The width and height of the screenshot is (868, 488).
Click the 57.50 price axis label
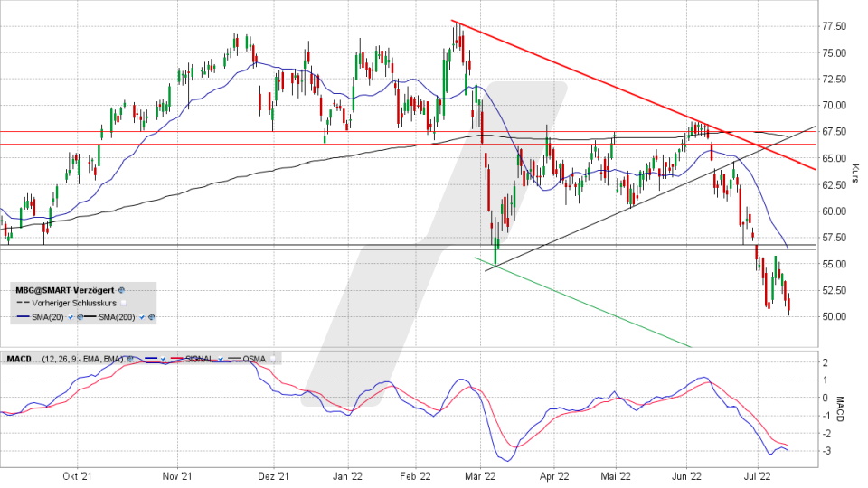[834, 238]
